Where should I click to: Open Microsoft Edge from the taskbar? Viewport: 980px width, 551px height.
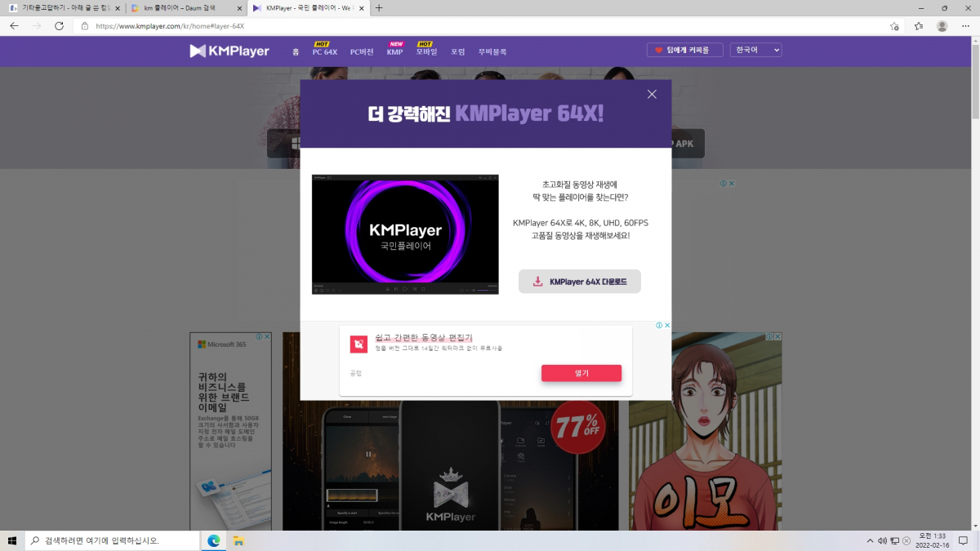(214, 540)
